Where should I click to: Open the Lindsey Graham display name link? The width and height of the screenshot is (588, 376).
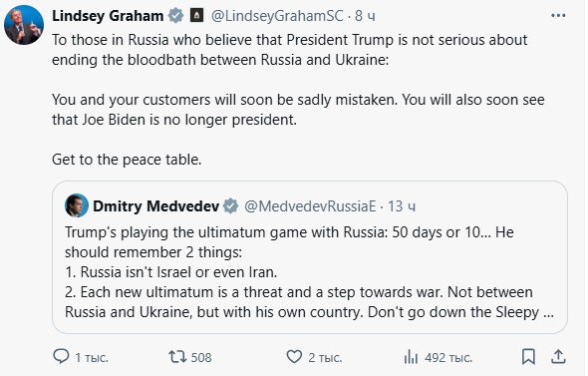(x=108, y=16)
